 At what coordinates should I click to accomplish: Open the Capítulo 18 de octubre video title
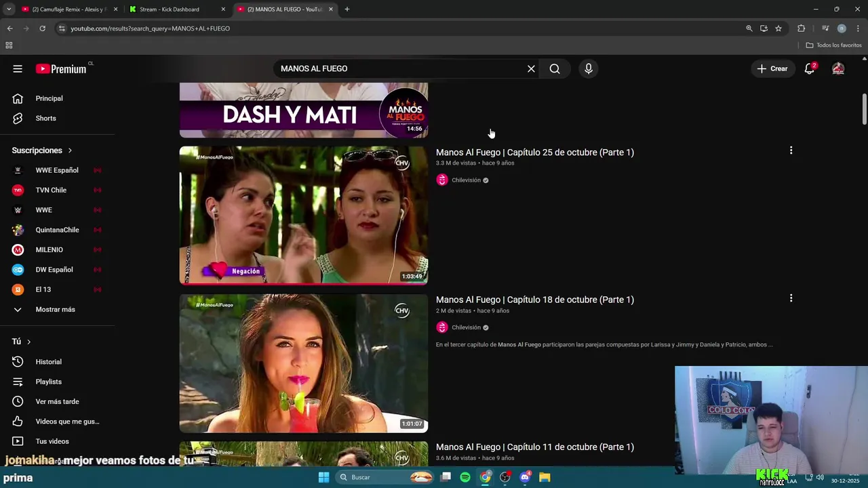tap(535, 300)
